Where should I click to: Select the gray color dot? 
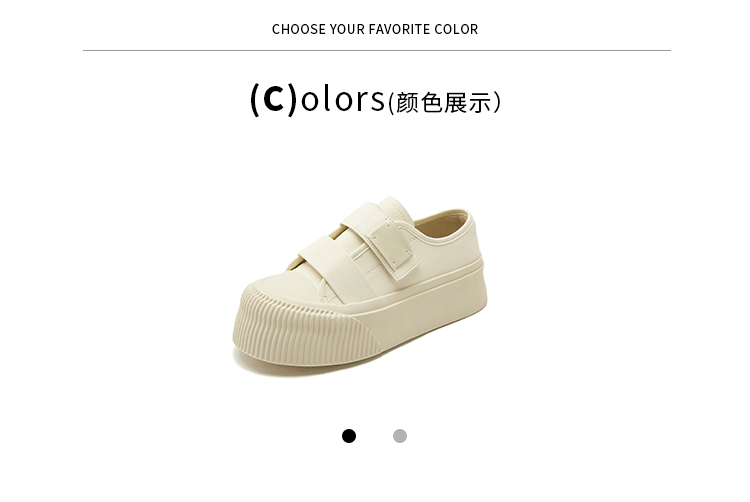[400, 436]
